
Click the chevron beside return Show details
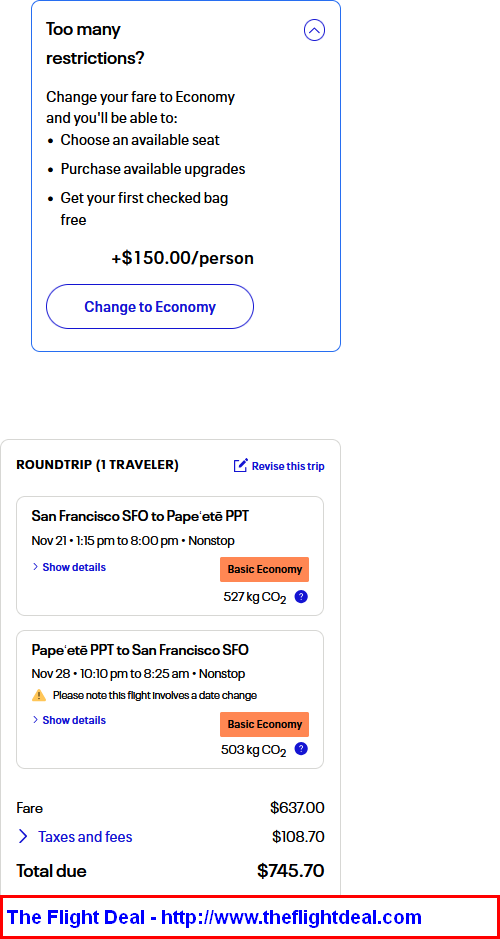(x=35, y=719)
